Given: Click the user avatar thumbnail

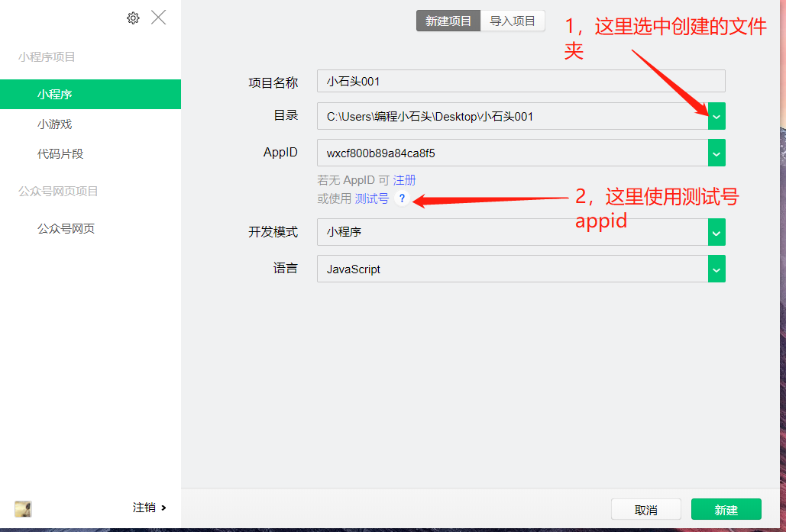Looking at the screenshot, I should (23, 508).
